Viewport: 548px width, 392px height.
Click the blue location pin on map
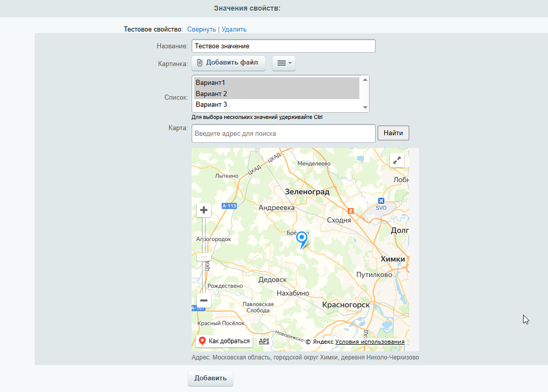pyautogui.click(x=302, y=238)
